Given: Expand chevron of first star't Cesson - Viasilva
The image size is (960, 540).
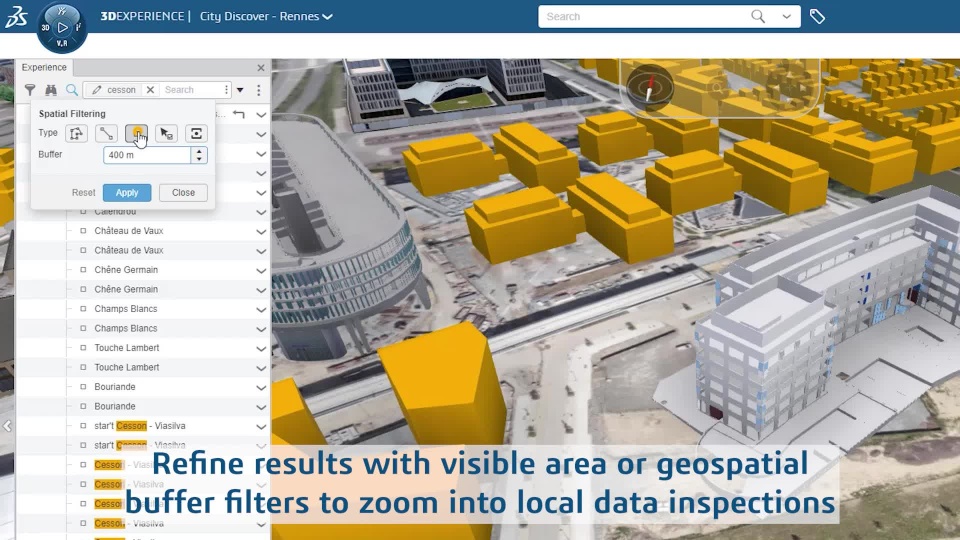Looking at the screenshot, I should 261,427.
